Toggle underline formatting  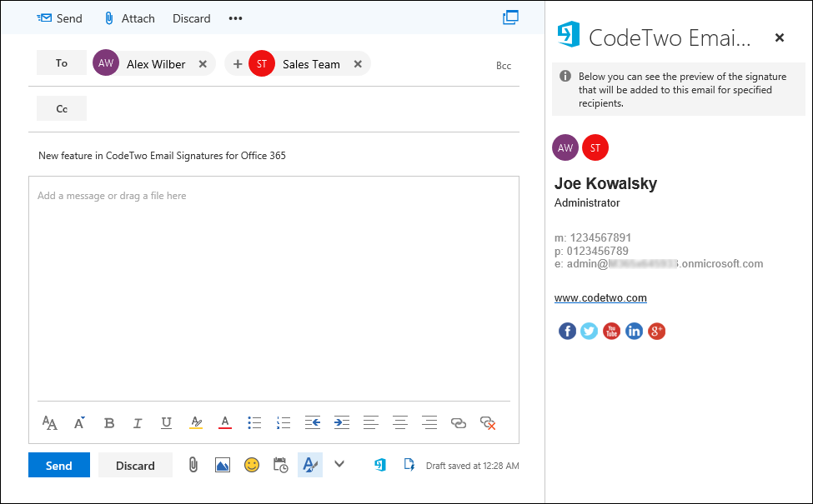click(167, 422)
